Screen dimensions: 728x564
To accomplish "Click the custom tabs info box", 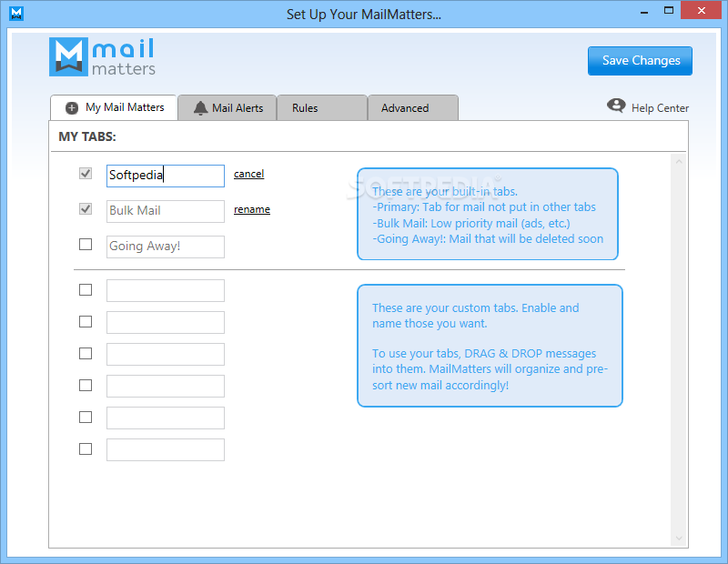I will point(490,346).
